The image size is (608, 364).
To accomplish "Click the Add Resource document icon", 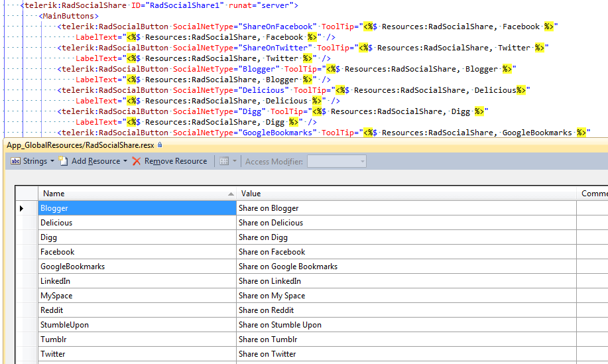I will 63,161.
